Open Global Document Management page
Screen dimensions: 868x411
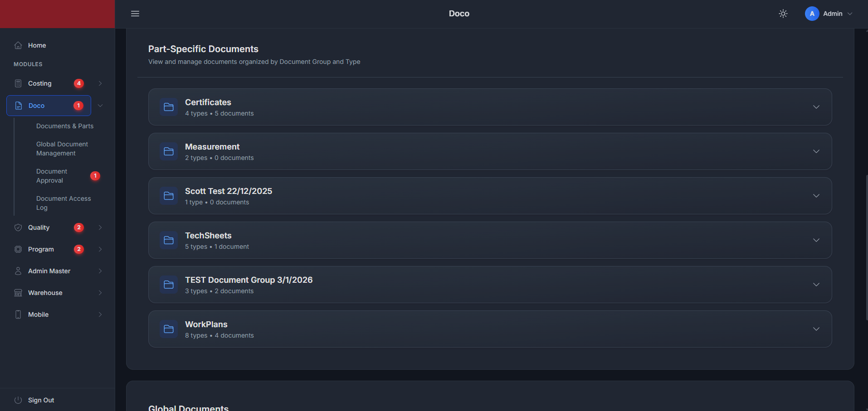(62, 149)
